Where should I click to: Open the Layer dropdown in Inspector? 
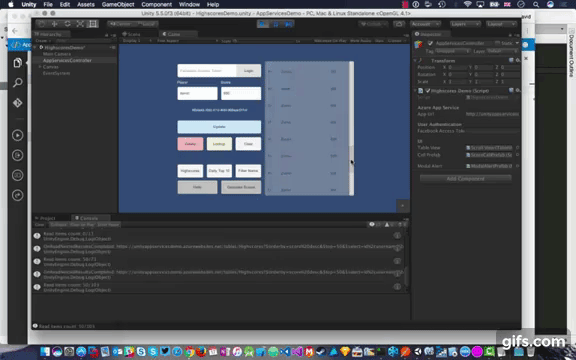click(503, 51)
